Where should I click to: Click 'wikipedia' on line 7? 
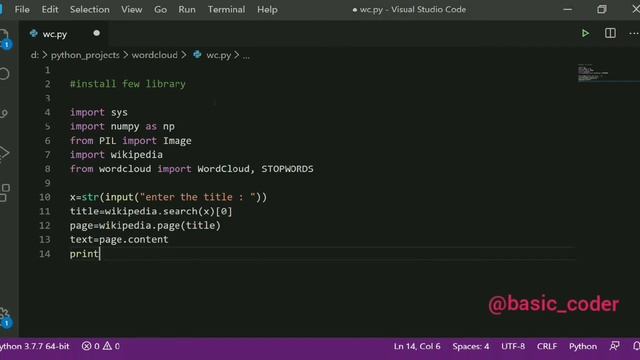point(136,155)
